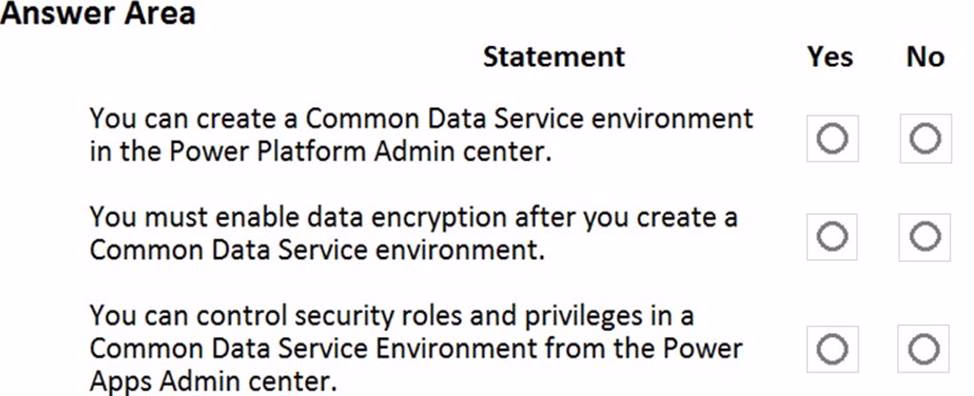The height and width of the screenshot is (396, 974).
Task: Click the line starting 'You must enable data encryption'
Action: [x=413, y=218]
